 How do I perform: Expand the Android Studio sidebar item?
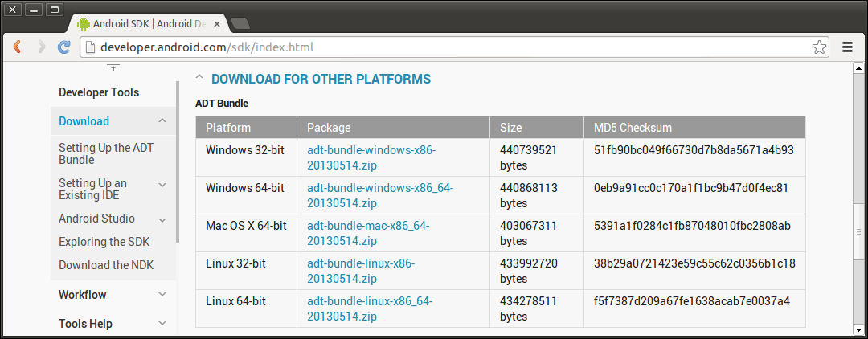coord(162,219)
